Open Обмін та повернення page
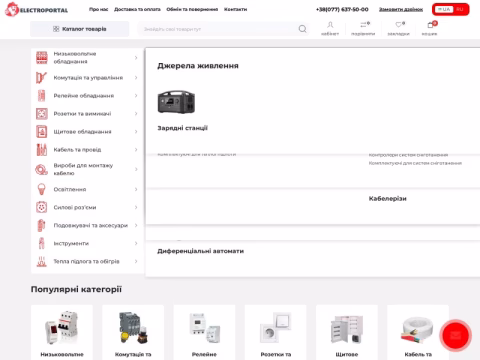Viewport: 480px width, 360px height. pos(192,9)
